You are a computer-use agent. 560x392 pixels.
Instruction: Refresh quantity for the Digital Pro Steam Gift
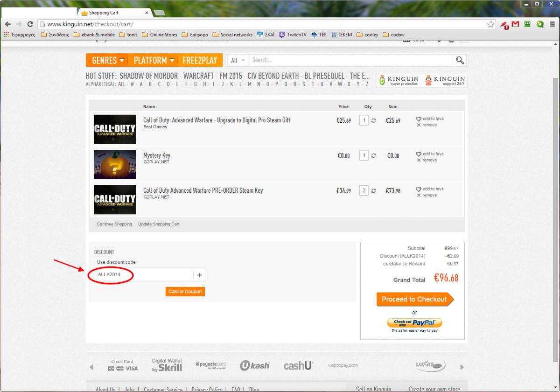(x=373, y=121)
